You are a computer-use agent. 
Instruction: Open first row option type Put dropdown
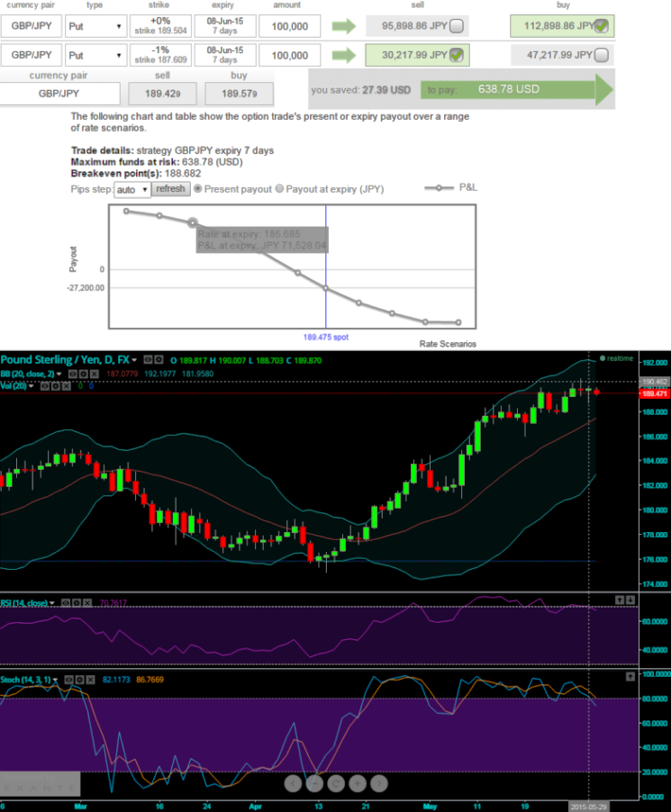coord(96,27)
